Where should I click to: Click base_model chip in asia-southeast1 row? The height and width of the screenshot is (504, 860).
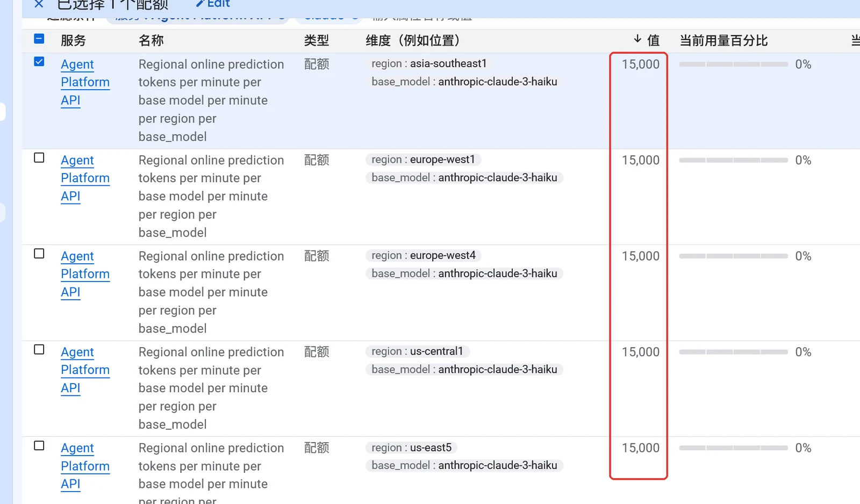point(464,82)
